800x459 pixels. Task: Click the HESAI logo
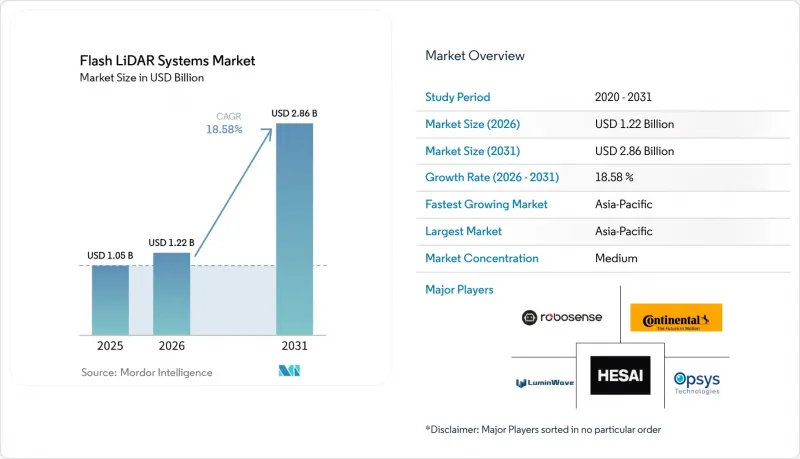[x=620, y=375]
